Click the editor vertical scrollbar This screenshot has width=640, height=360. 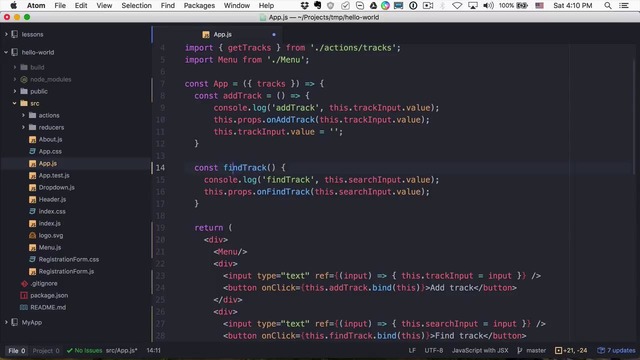(635, 116)
